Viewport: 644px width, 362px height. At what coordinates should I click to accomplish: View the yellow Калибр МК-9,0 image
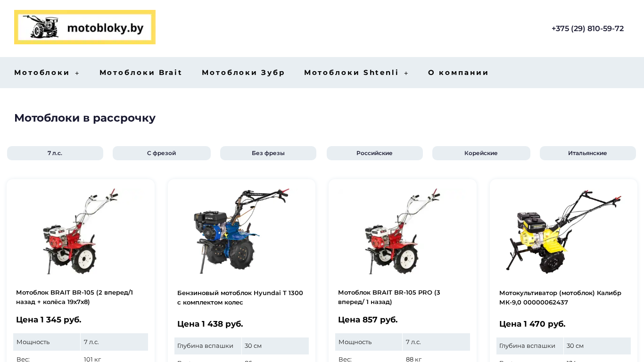pyautogui.click(x=563, y=231)
